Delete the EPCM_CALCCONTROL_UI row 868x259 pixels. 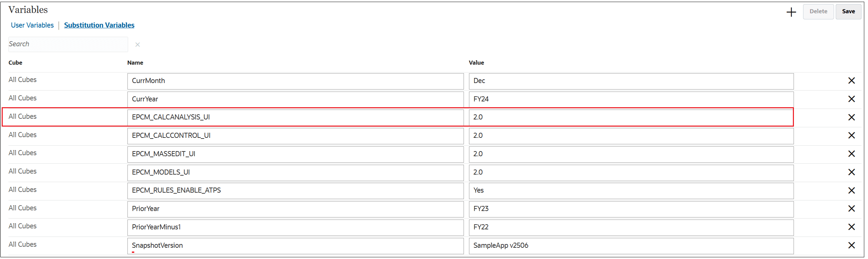tap(852, 135)
